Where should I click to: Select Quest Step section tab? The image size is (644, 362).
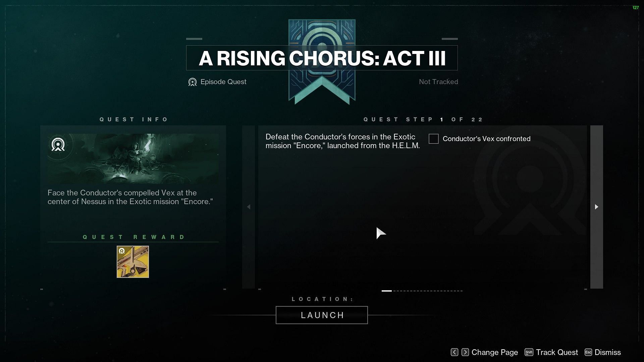(x=424, y=119)
